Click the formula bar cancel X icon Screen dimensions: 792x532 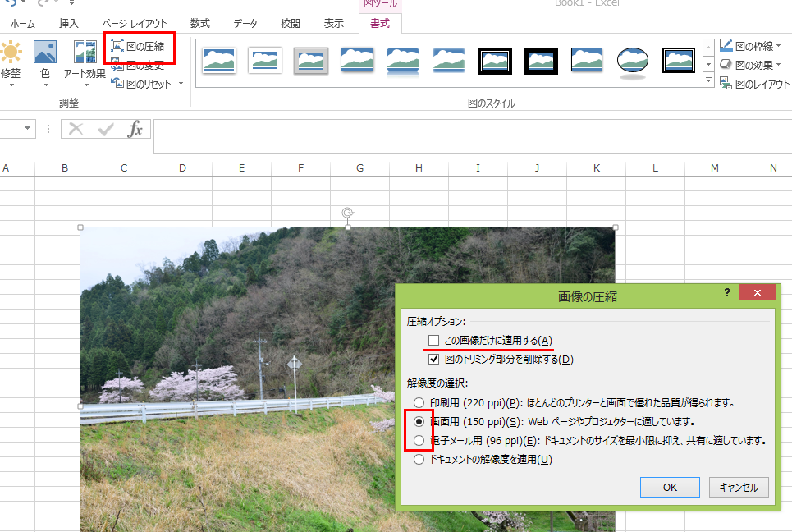[76, 129]
